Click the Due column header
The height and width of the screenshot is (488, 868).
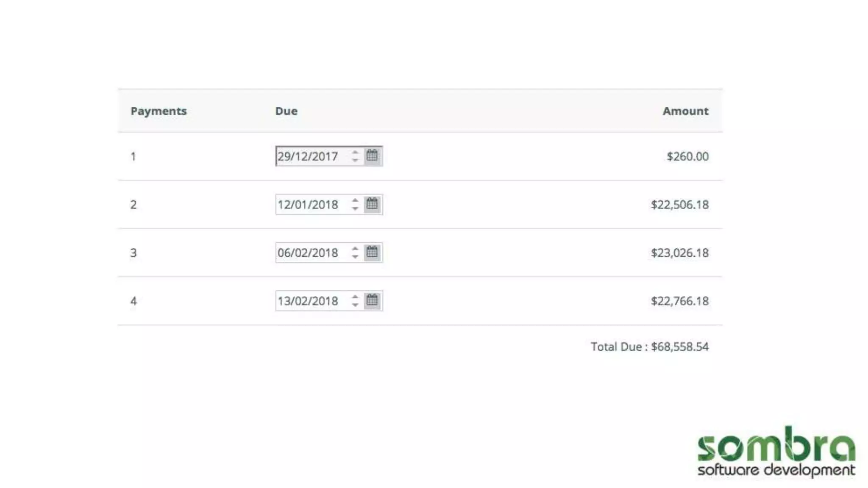287,111
